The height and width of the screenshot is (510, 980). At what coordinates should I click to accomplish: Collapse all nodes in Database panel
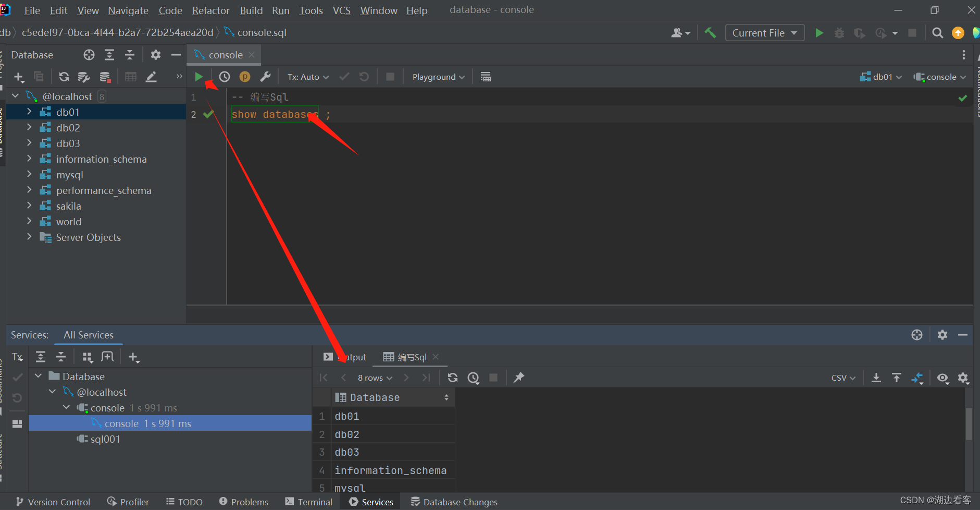130,55
